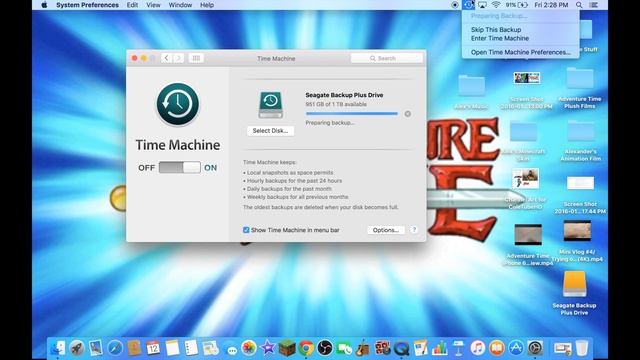This screenshot has width=640, height=360.
Task: Click the Select Disk button
Action: pos(270,131)
